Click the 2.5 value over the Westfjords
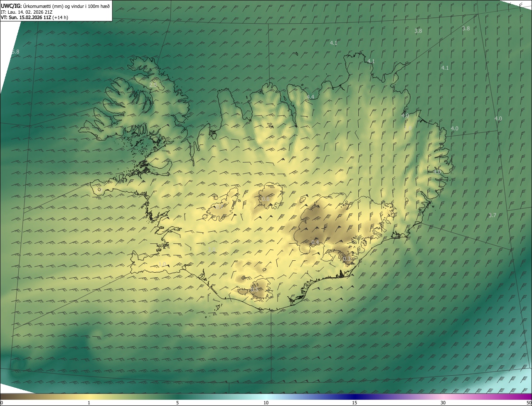 (153, 85)
